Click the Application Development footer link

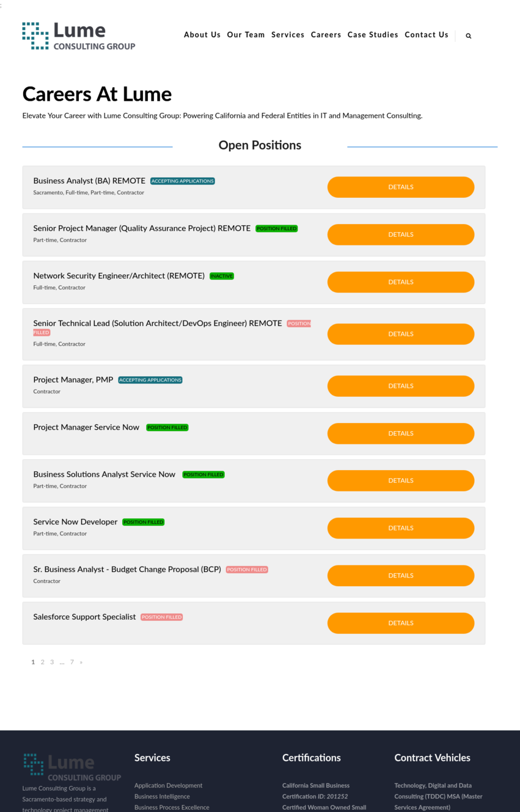(168, 786)
